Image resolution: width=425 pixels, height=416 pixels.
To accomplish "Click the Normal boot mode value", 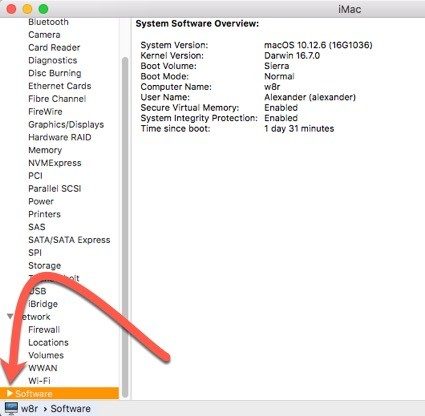I will 279,76.
